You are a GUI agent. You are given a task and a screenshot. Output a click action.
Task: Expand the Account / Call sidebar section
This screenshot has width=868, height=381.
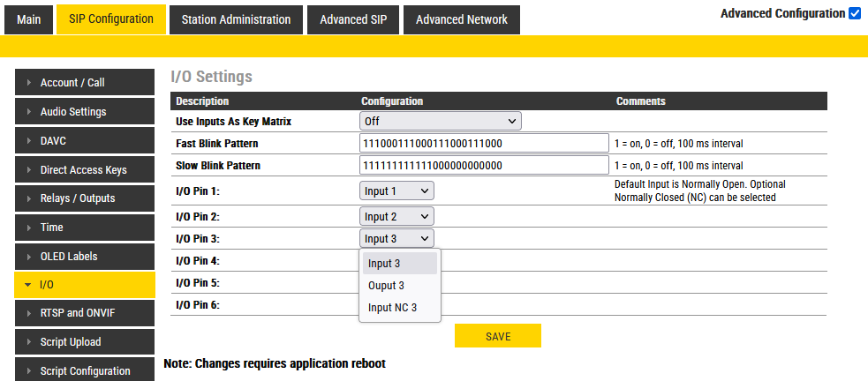click(x=85, y=83)
